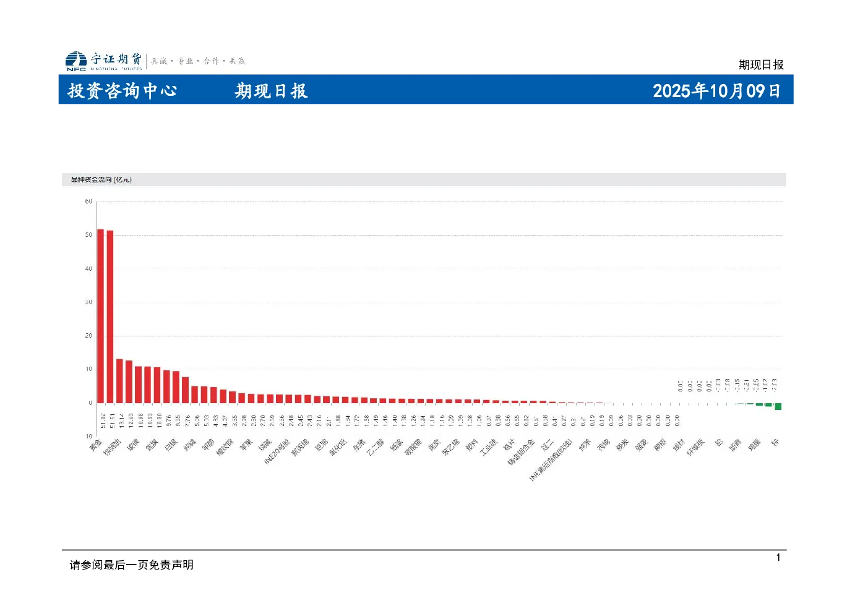The width and height of the screenshot is (868, 614).
Task: Click the 期现日报 header above the blue banner
Action: point(761,65)
